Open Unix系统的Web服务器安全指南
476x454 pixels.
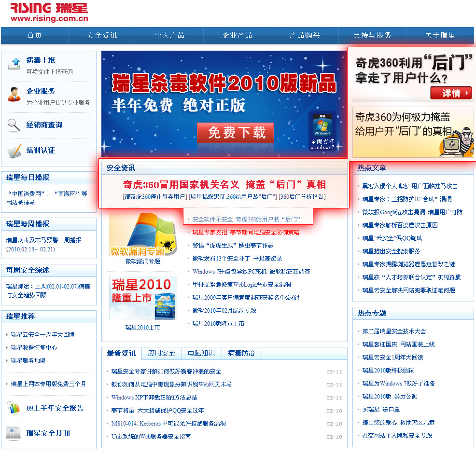[x=151, y=437]
